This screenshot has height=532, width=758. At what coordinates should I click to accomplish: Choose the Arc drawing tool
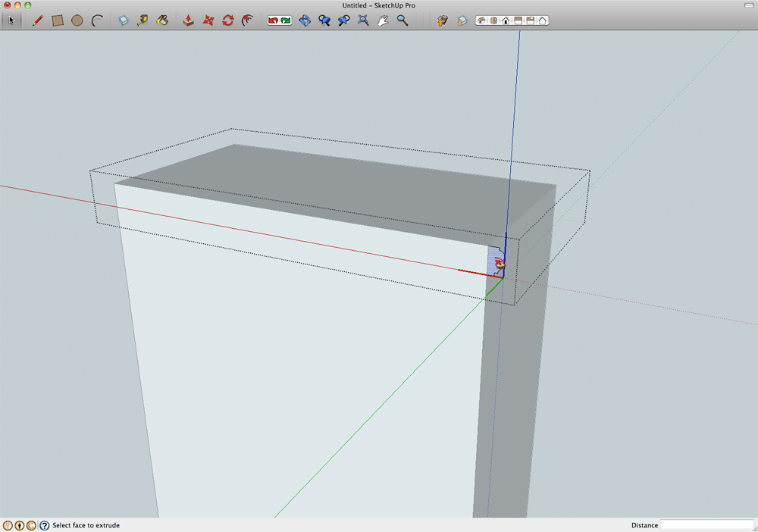tap(97, 20)
